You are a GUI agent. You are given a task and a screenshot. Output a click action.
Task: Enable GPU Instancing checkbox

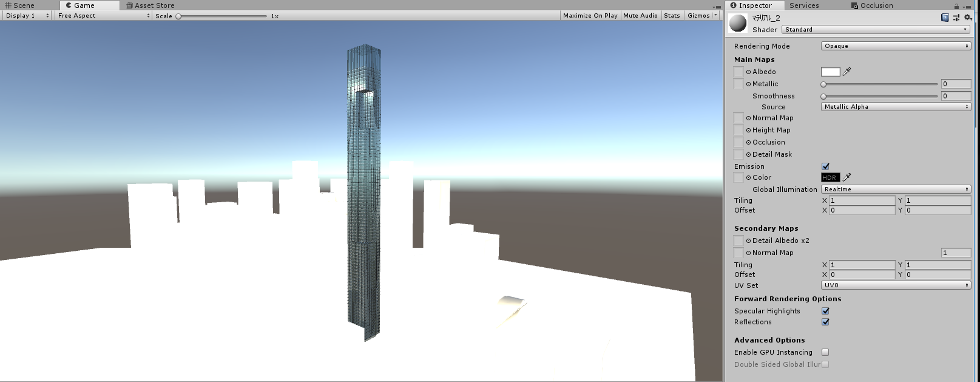(825, 352)
